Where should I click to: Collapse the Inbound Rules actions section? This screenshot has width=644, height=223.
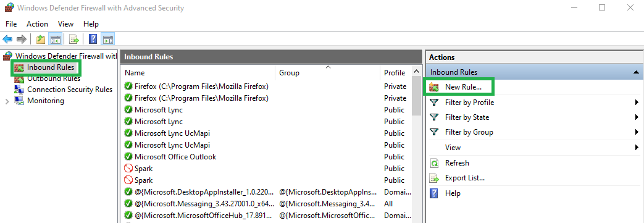click(636, 72)
